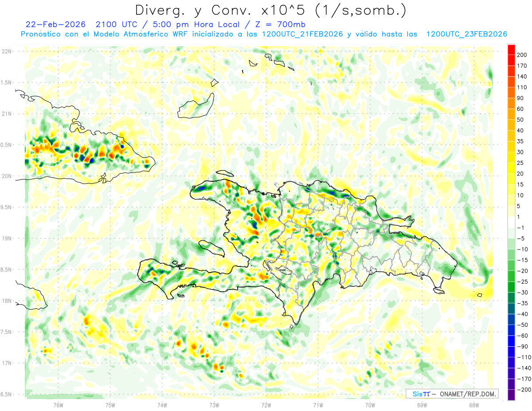Click the colorbar value -140
The height and width of the screenshot is (411, 532).
point(524,368)
